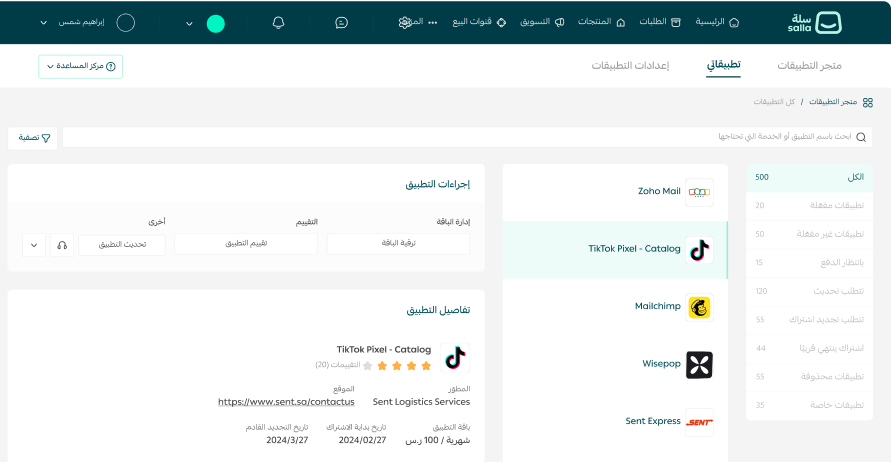Click the app search input field

coord(467,137)
